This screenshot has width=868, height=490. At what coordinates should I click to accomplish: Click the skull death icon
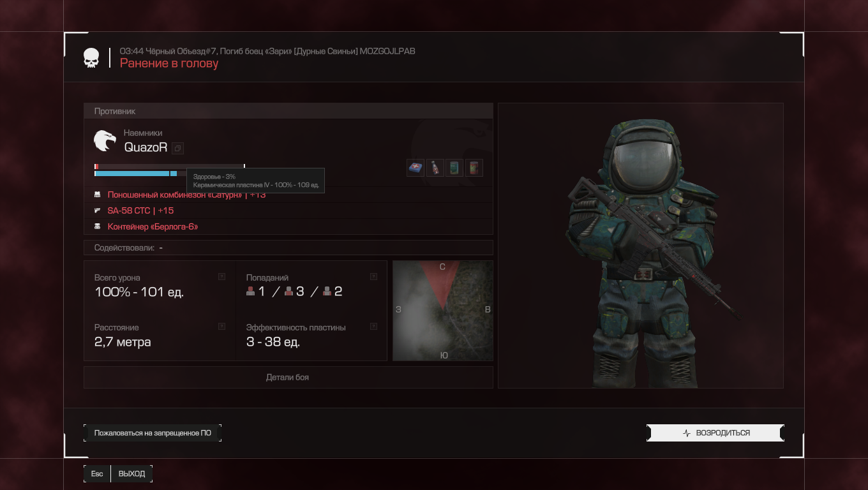91,58
